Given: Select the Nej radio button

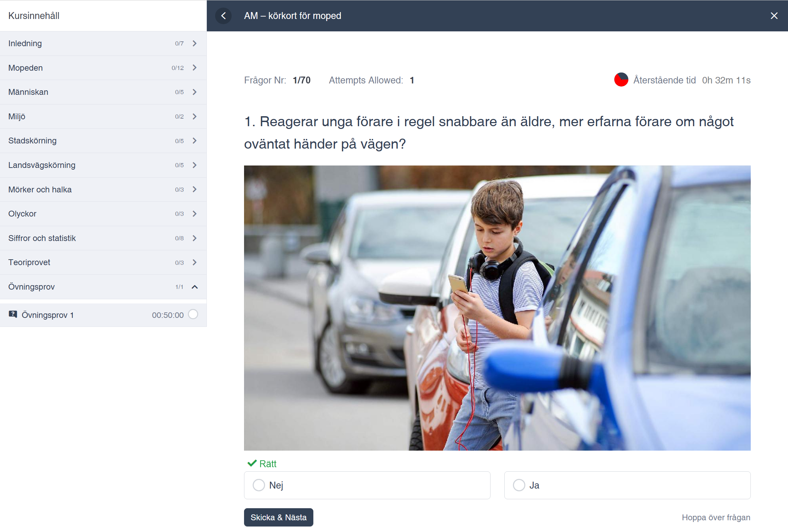Looking at the screenshot, I should tap(259, 485).
